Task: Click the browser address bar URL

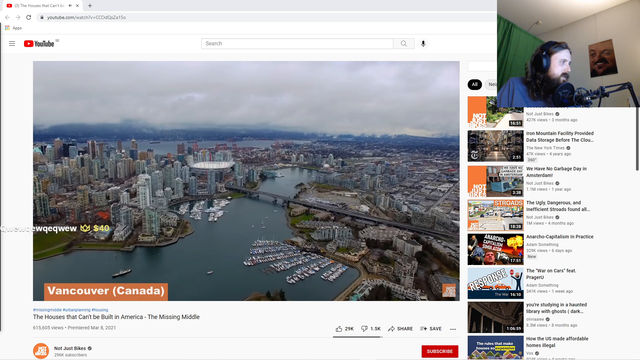Action: pyautogui.click(x=86, y=17)
